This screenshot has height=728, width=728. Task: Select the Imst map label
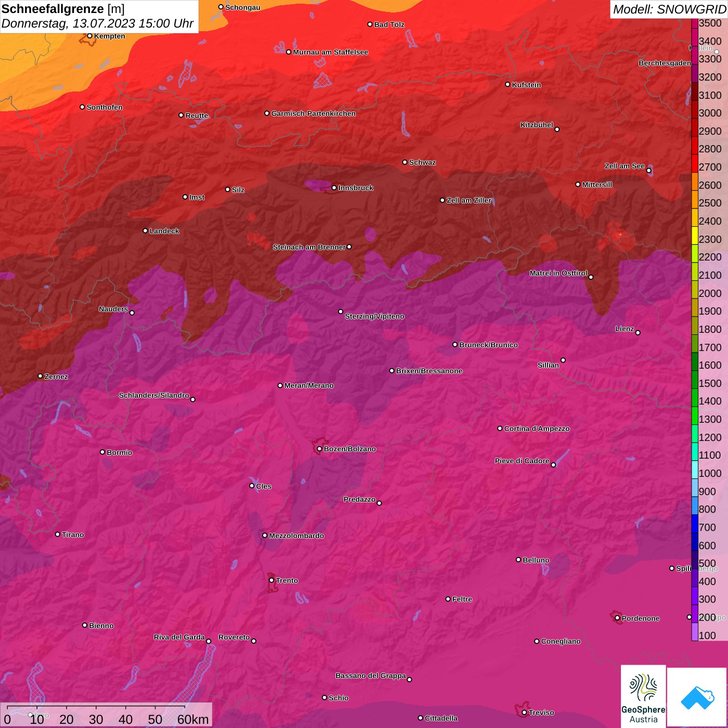click(x=197, y=197)
